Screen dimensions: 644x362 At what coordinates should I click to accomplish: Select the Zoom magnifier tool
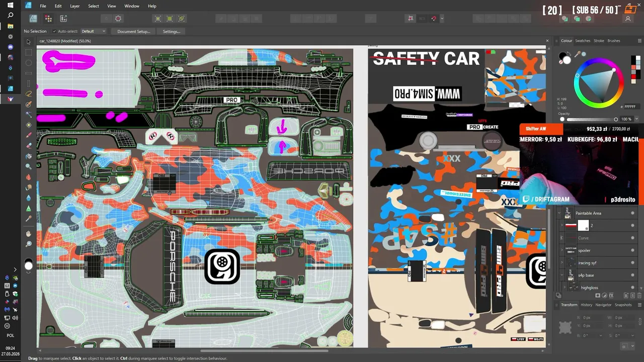tap(29, 244)
